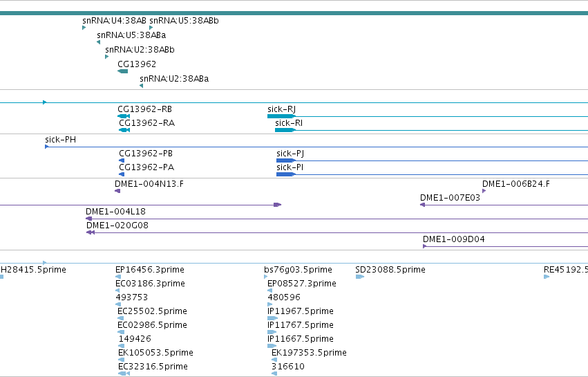The image size is (588, 377).
Task: Click the sick-PI protein exon block
Action: click(x=286, y=174)
